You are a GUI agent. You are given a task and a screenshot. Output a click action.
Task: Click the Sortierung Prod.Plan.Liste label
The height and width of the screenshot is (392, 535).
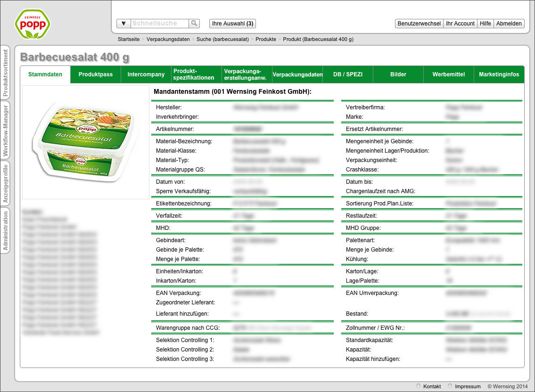point(379,204)
